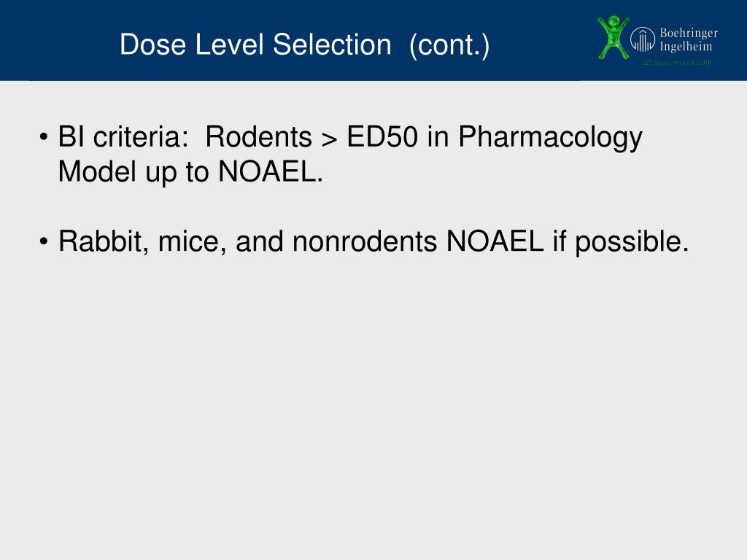Click the "BI criteria:" text
This screenshot has width=747, height=560.
[x=123, y=136]
